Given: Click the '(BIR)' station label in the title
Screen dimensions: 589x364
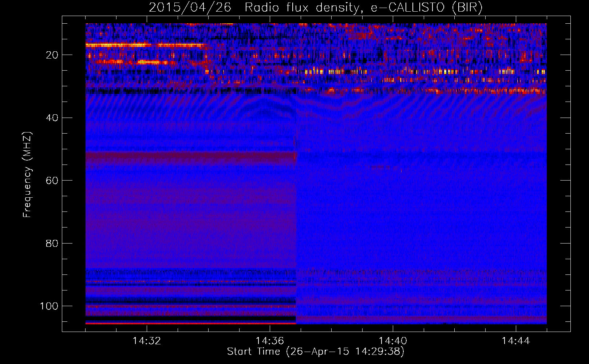Looking at the screenshot, I should tap(467, 8).
